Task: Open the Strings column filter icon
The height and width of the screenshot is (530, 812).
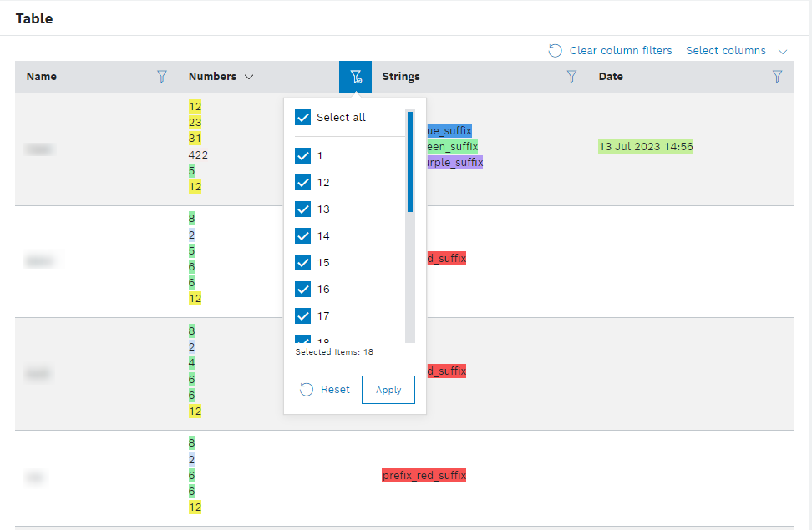Action: click(571, 77)
